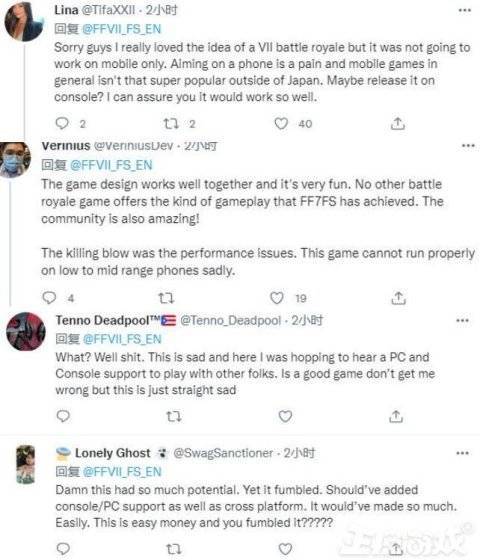Image resolution: width=480 pixels, height=560 pixels.
Task: Share Lina's tweet
Action: [x=398, y=124]
